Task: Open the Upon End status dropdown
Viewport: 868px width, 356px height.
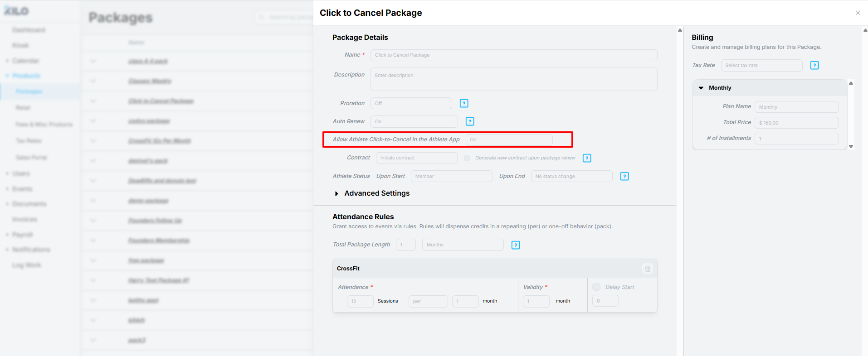Action: [x=572, y=176]
